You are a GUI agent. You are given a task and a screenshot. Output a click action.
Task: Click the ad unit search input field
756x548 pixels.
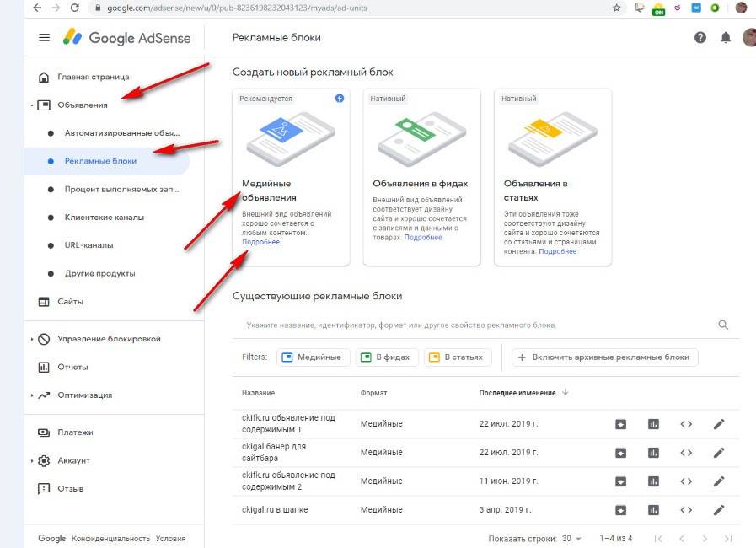click(472, 325)
